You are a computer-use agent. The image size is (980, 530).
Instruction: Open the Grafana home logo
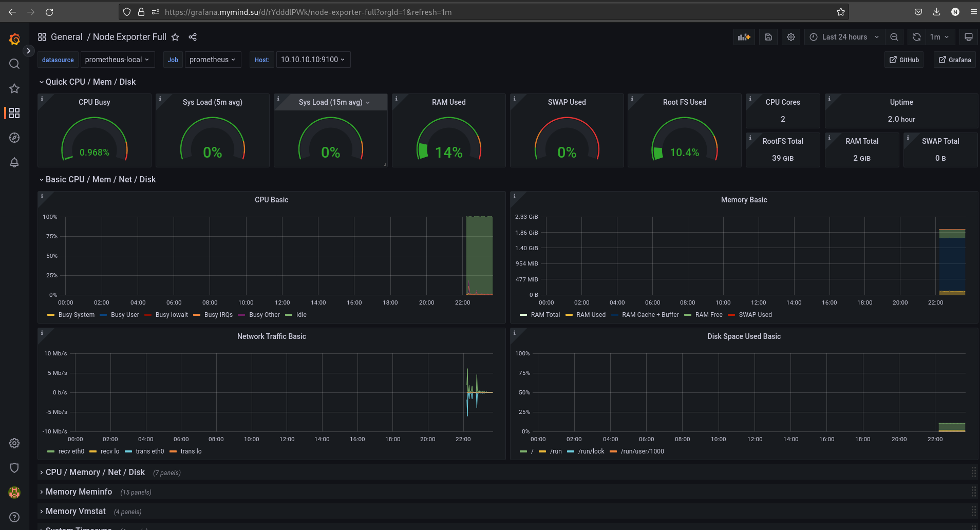14,39
